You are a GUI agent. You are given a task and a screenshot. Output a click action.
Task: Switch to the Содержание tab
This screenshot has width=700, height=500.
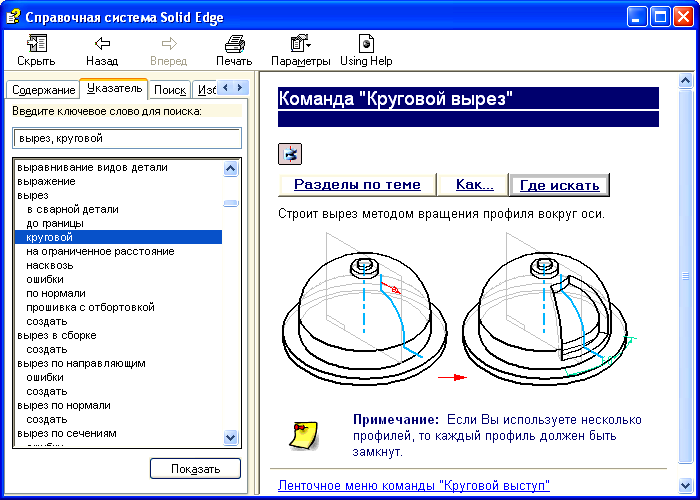43,90
